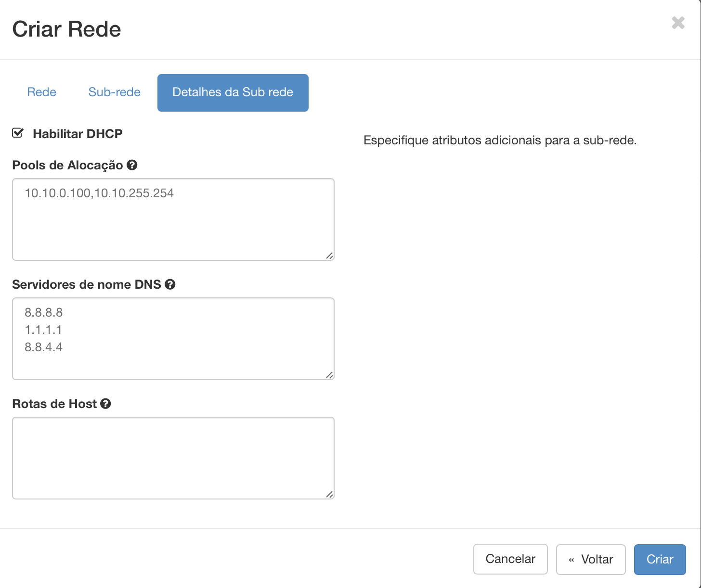Click the 8.8.8.8 DNS entry
Viewport: 701px width, 588px height.
point(44,312)
